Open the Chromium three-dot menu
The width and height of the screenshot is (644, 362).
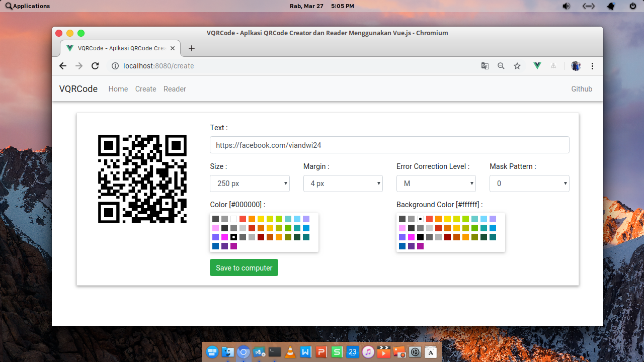pyautogui.click(x=592, y=66)
